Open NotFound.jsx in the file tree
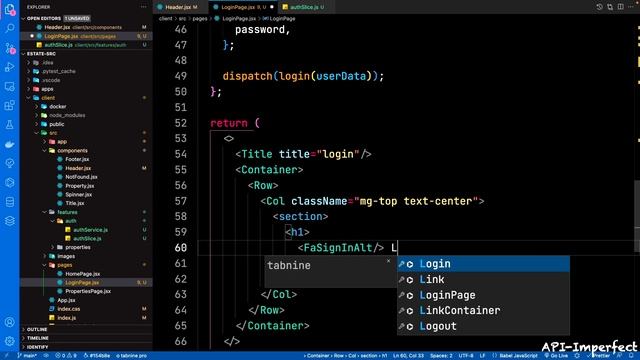 pyautogui.click(x=81, y=177)
